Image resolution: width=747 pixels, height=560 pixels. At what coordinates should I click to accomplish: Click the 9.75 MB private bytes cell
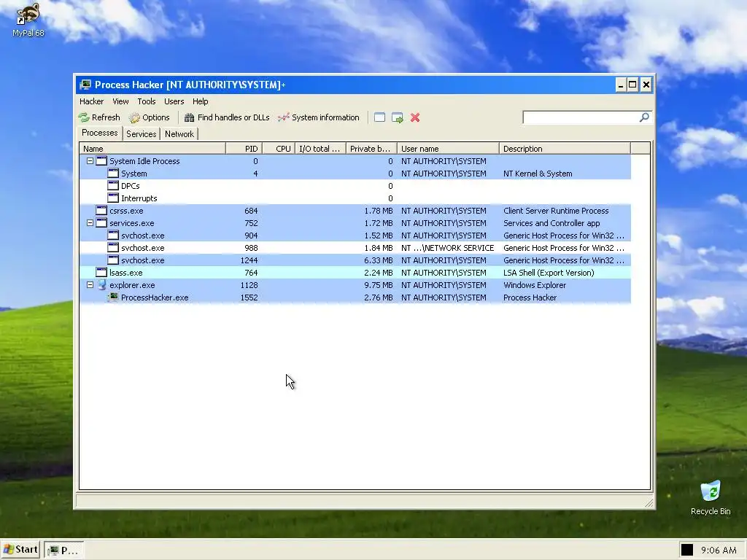coord(379,285)
